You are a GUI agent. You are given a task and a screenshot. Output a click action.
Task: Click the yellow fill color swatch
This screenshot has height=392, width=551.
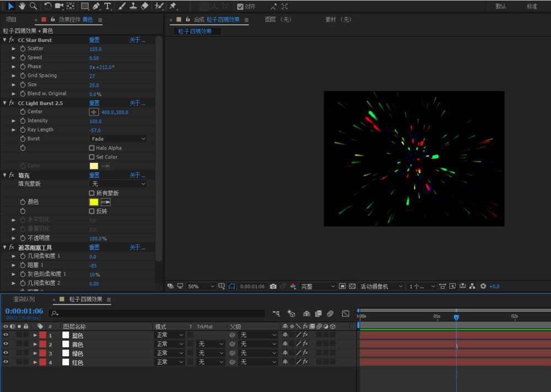coord(94,202)
